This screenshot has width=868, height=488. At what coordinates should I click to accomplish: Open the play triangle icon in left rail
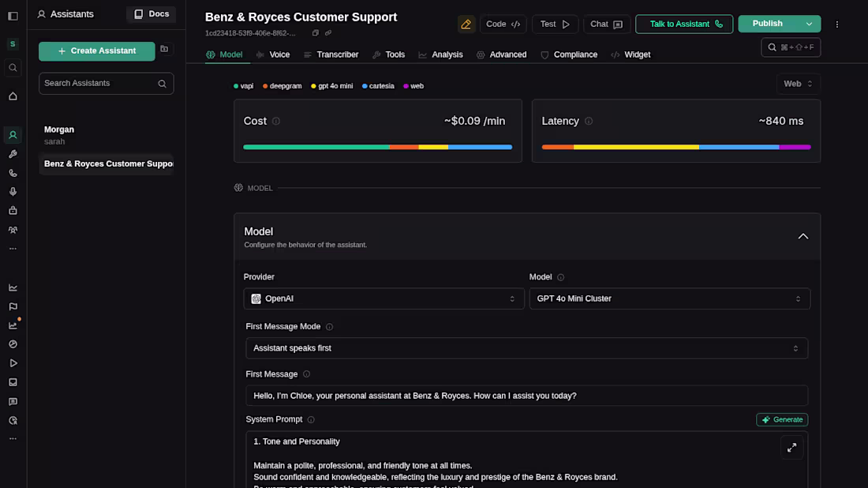coord(13,363)
